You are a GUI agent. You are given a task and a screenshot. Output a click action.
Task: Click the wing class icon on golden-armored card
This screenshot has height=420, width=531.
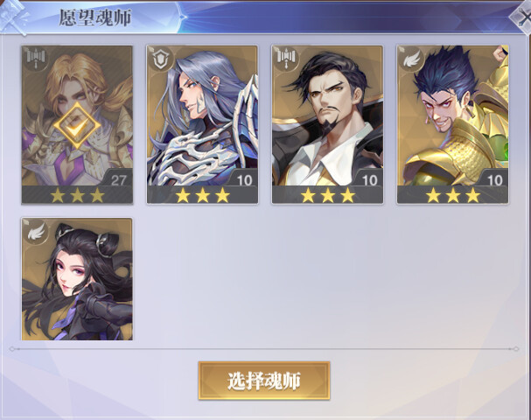(x=411, y=59)
